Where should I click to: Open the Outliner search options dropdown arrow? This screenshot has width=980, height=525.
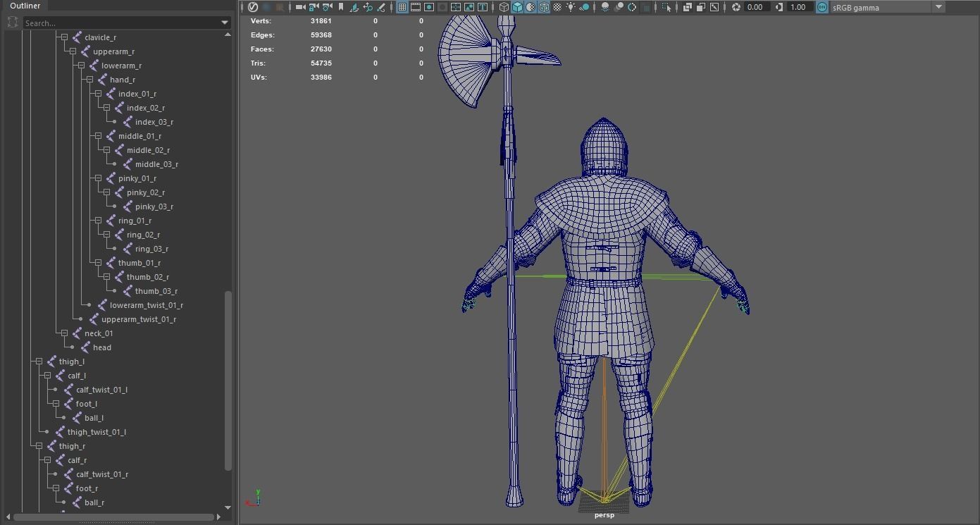point(225,23)
